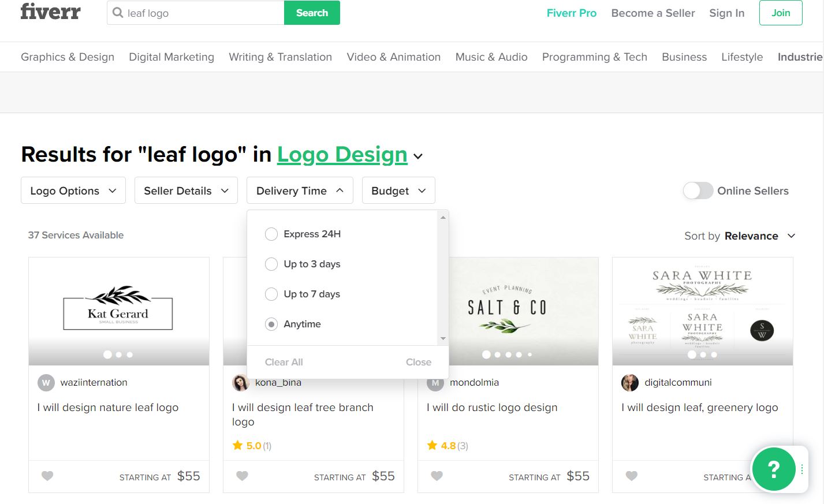This screenshot has height=504, width=824.
Task: Click the mondolmia seller name
Action: coord(474,382)
